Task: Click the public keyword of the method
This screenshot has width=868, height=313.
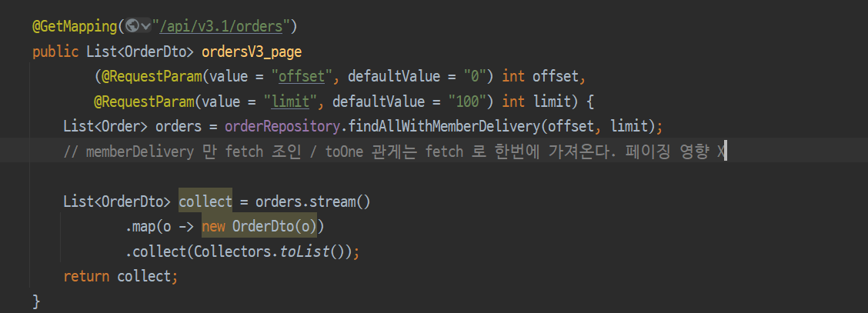Action: click(x=55, y=52)
